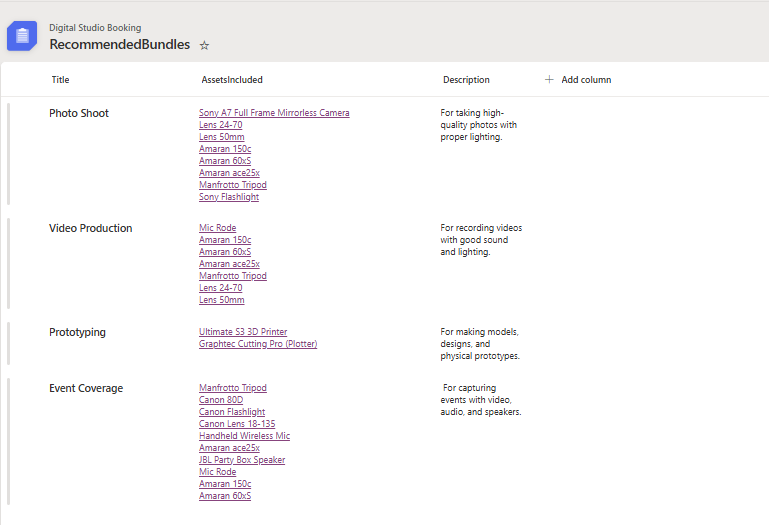Open Lens 24-70 link in Video Production row
This screenshot has width=769, height=525.
click(221, 288)
